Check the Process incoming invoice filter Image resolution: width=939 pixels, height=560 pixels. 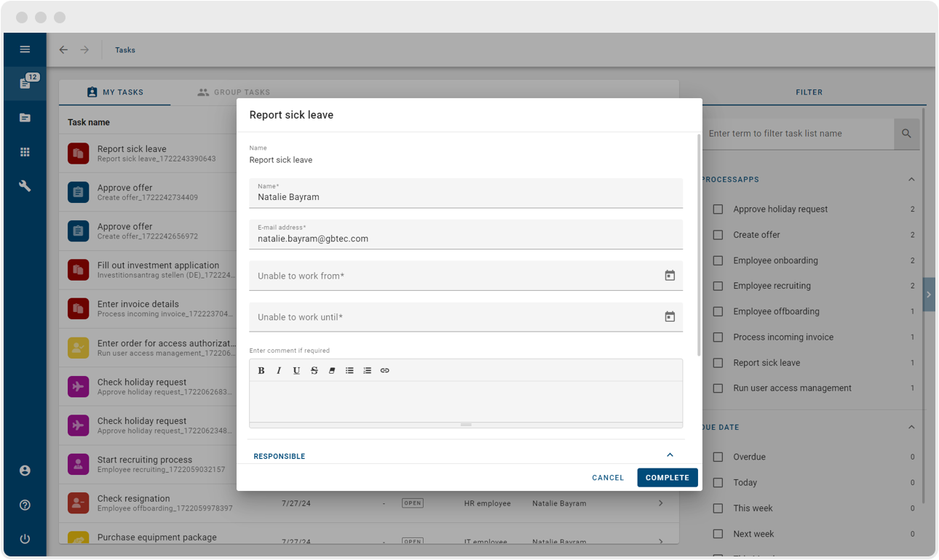pos(718,337)
